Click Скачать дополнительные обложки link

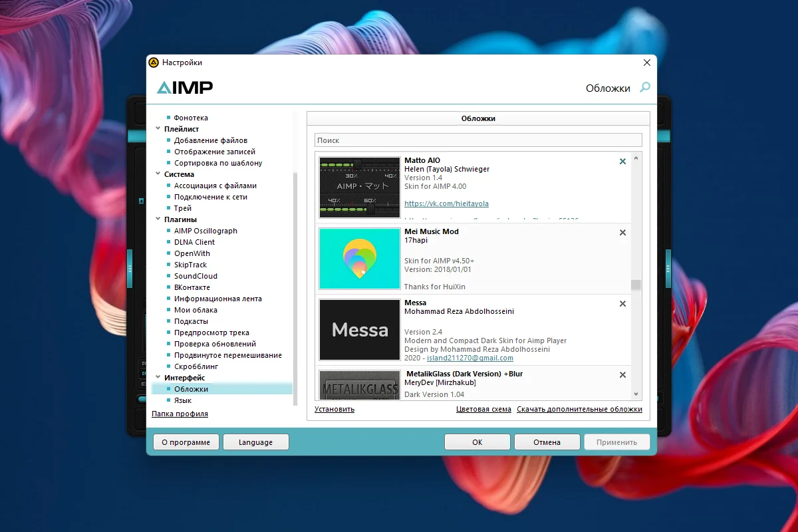pos(579,409)
